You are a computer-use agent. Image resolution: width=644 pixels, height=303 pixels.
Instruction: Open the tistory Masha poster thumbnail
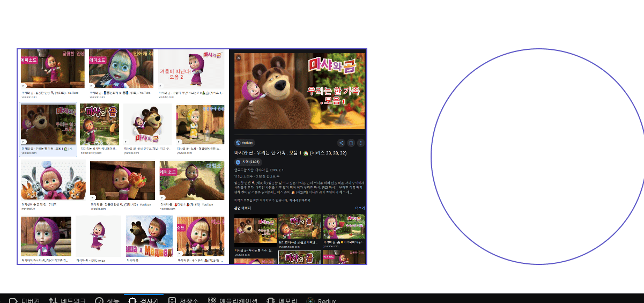(x=99, y=124)
